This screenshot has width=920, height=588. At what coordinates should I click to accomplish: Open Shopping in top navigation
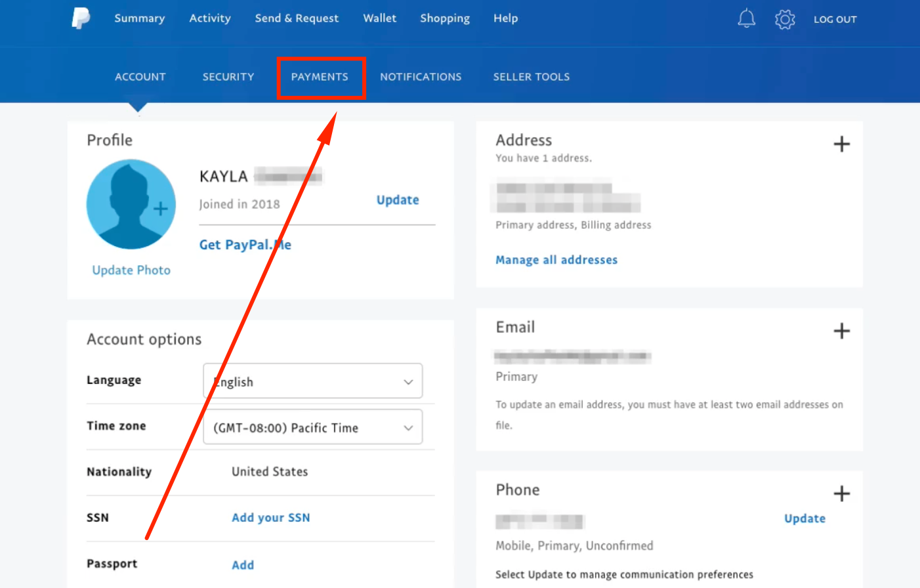[x=445, y=18]
